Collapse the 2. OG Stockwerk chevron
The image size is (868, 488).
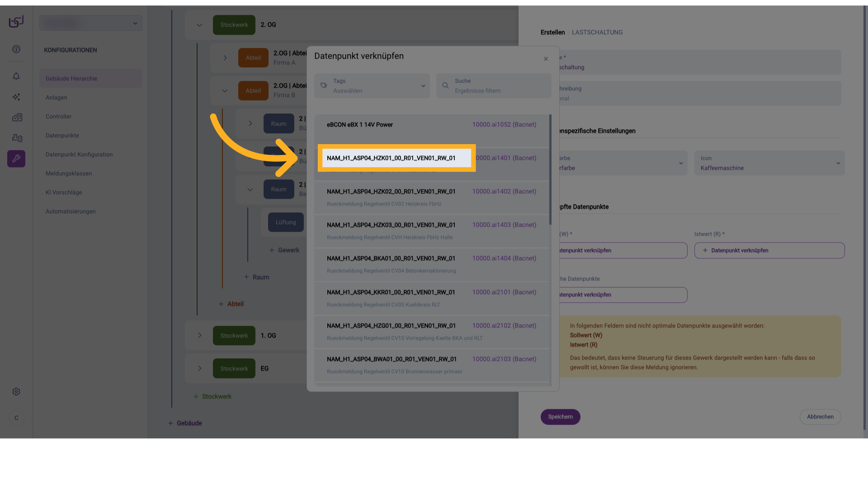pyautogui.click(x=199, y=25)
